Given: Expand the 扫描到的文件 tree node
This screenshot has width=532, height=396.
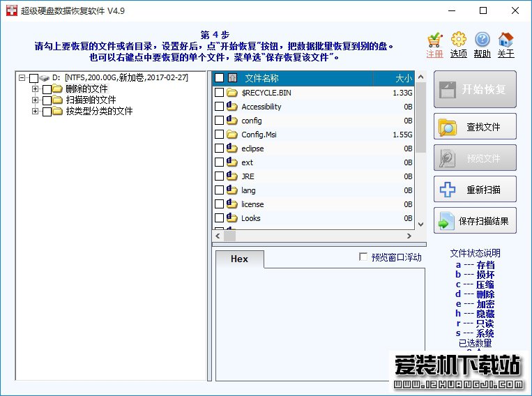Looking at the screenshot, I should click(x=35, y=100).
